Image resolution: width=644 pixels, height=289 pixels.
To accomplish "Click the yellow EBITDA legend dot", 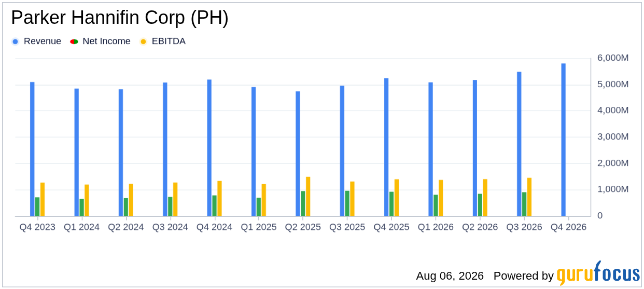I will click(144, 42).
